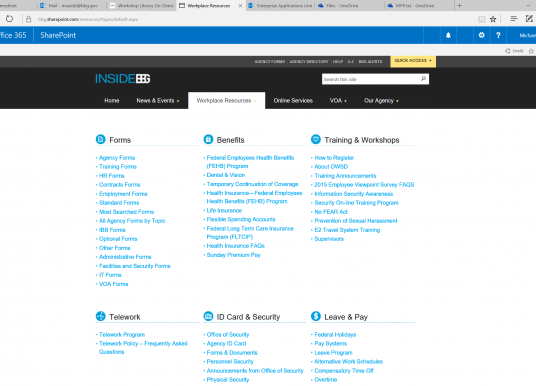This screenshot has height=386, width=536.
Task: Click the Search this site field
Action: point(371,79)
